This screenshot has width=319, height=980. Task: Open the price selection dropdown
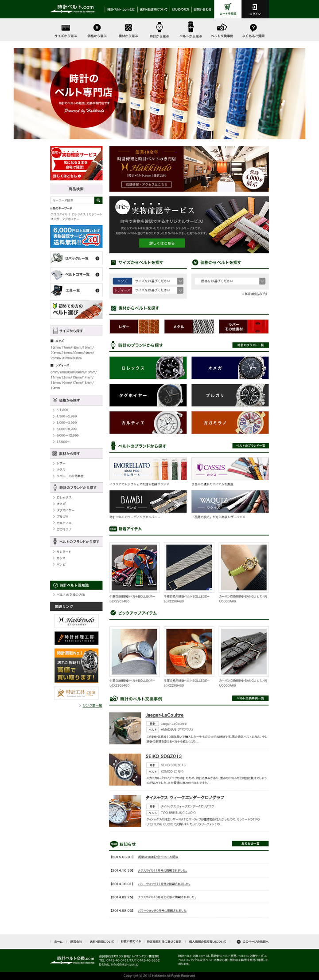click(x=230, y=281)
